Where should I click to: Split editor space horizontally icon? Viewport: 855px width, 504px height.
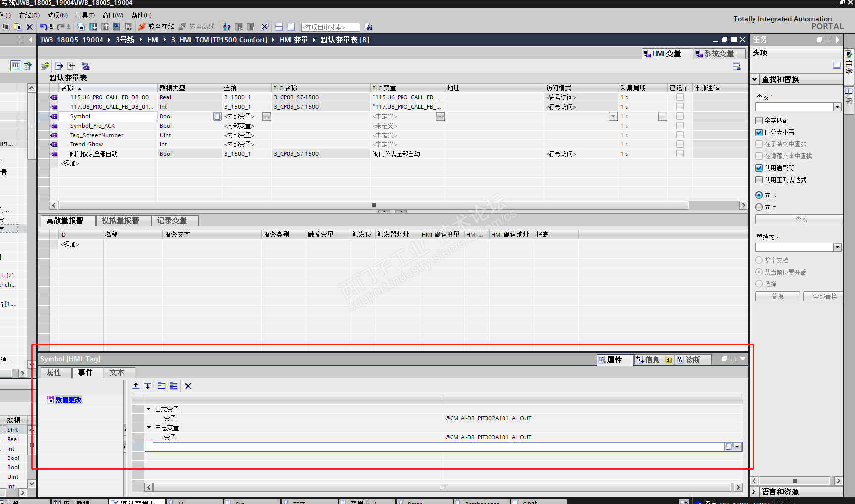pyautogui.click(x=279, y=27)
